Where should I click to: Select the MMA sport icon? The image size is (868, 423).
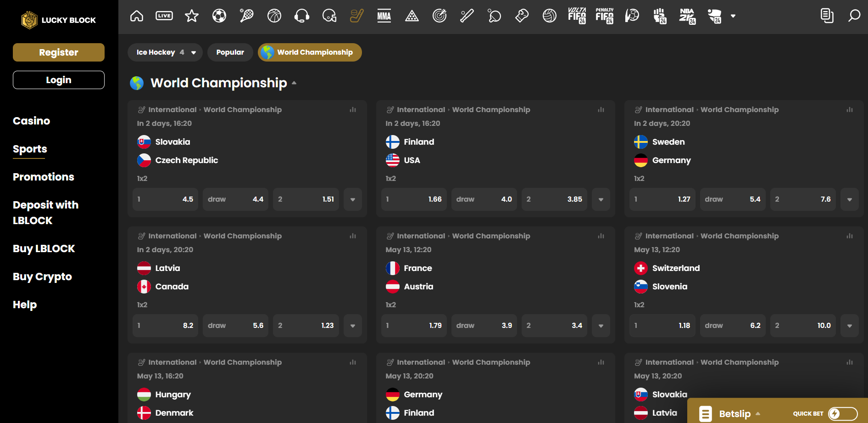point(384,16)
